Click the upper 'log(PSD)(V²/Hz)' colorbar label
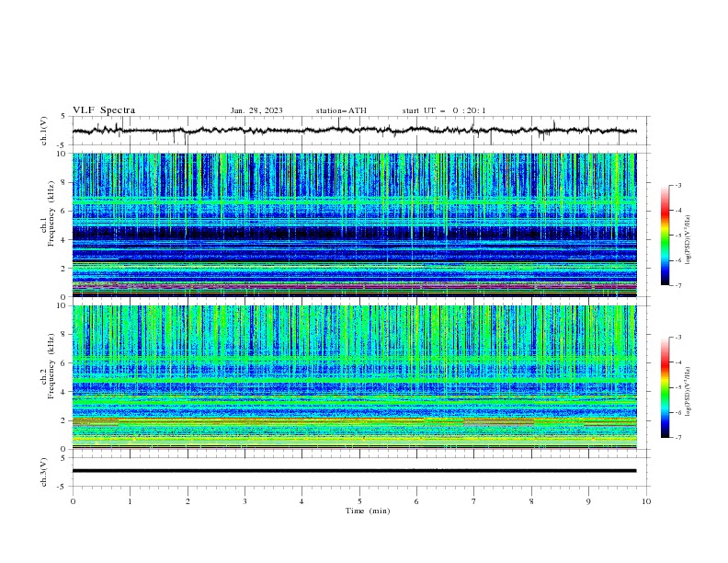The height and width of the screenshot is (563, 728). 688,240
